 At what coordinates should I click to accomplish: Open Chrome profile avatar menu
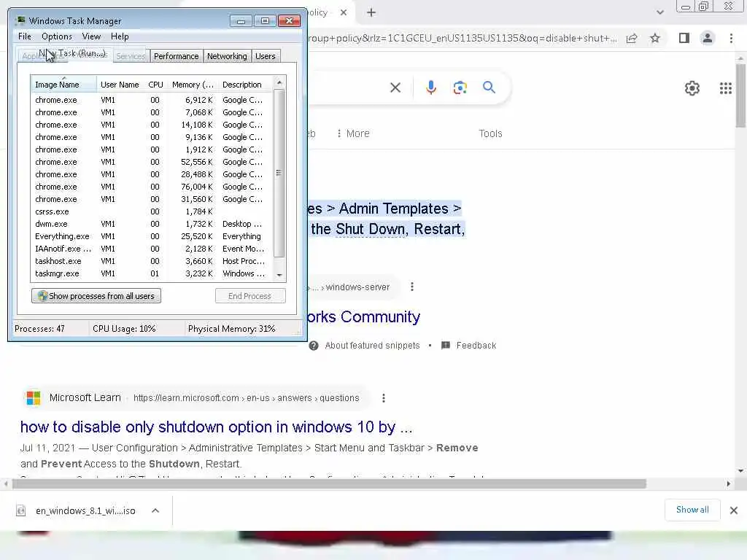tap(708, 38)
